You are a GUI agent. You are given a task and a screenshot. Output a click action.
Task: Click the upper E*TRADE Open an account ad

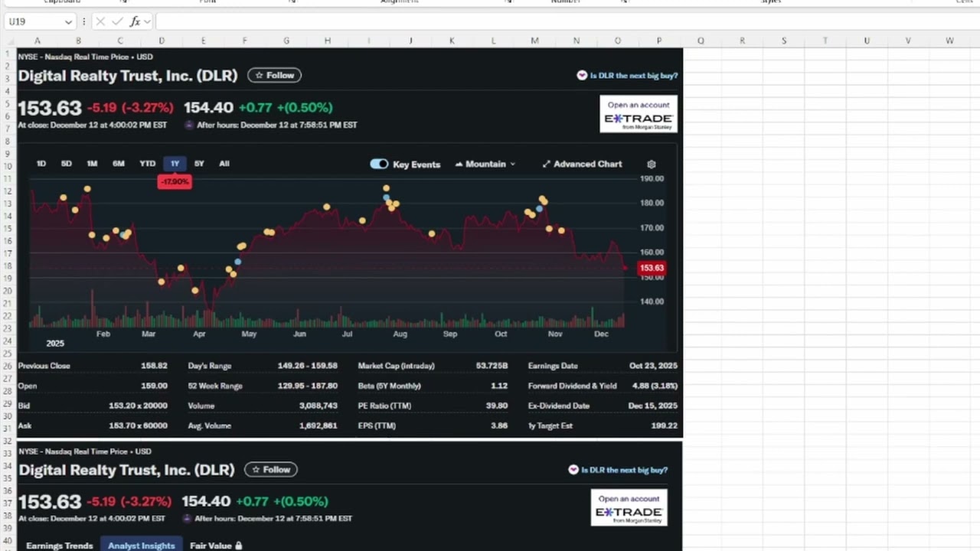pos(639,113)
